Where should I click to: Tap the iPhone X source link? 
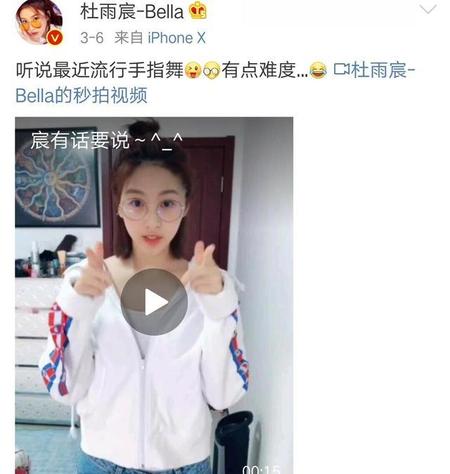[x=177, y=38]
